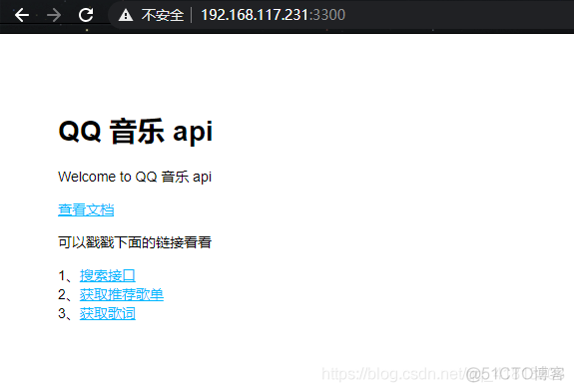Click the QQ 音乐 api heading
574x392 pixels.
pos(136,131)
